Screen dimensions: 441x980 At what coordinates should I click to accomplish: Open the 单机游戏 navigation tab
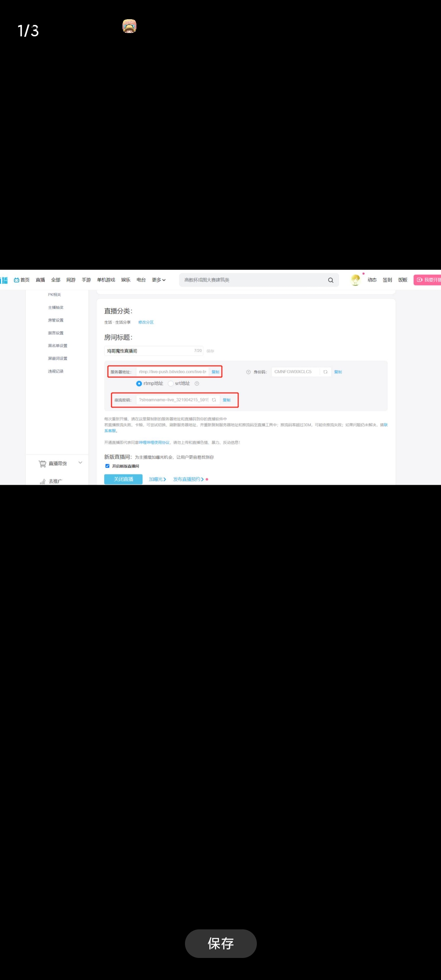[106, 280]
